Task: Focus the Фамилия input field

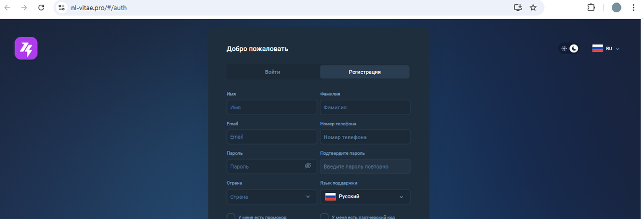Action: (365, 107)
